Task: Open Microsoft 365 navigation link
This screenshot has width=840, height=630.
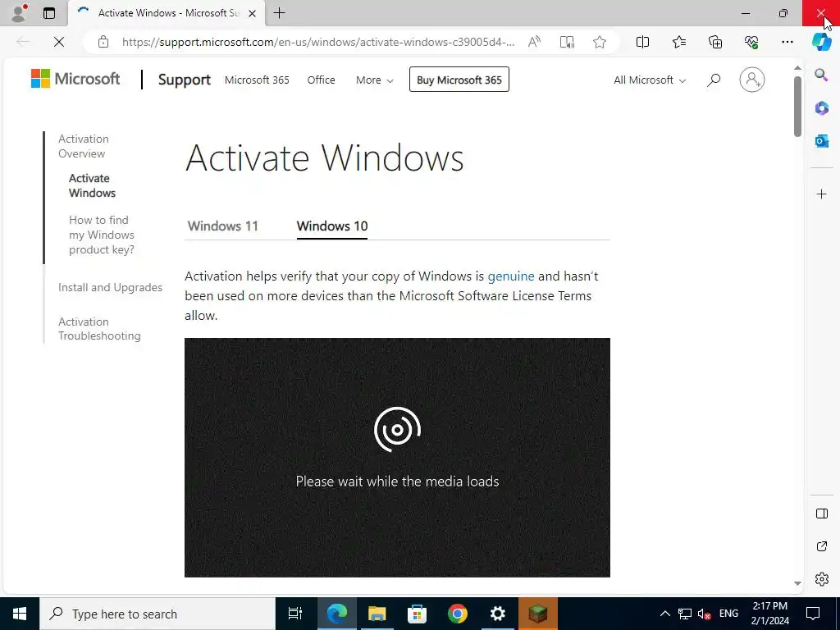Action: point(257,80)
